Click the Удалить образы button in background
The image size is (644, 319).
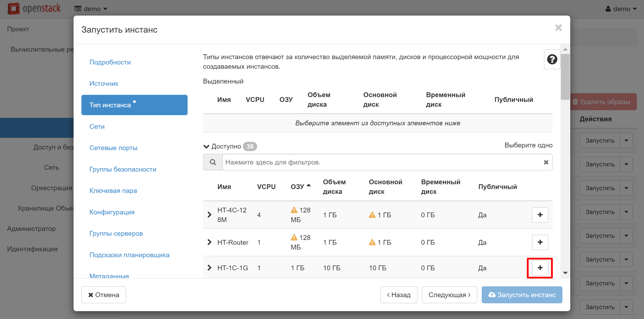coord(603,102)
